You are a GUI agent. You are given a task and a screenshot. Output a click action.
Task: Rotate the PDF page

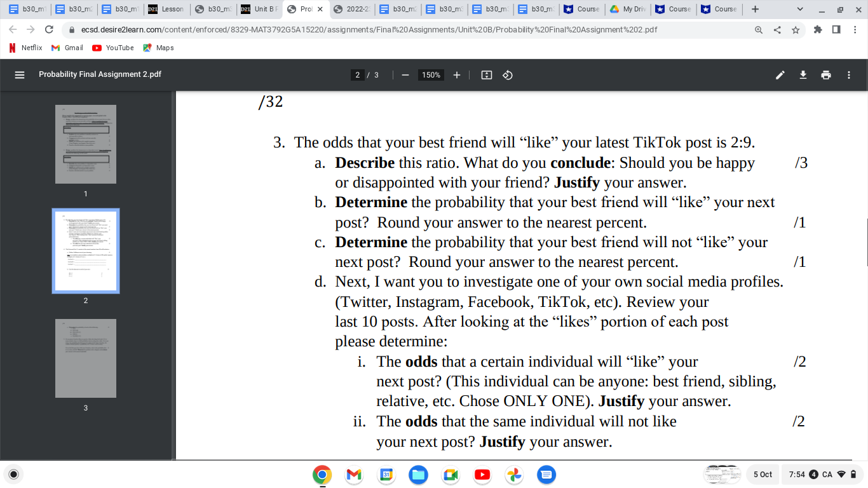click(x=506, y=74)
